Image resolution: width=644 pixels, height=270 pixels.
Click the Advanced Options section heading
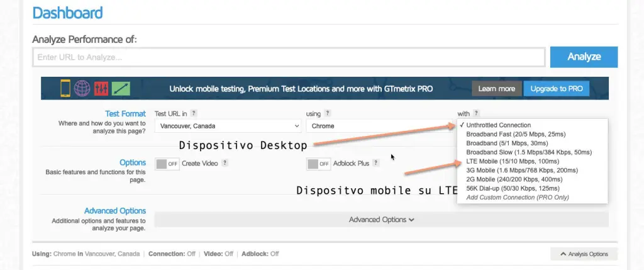point(115,210)
